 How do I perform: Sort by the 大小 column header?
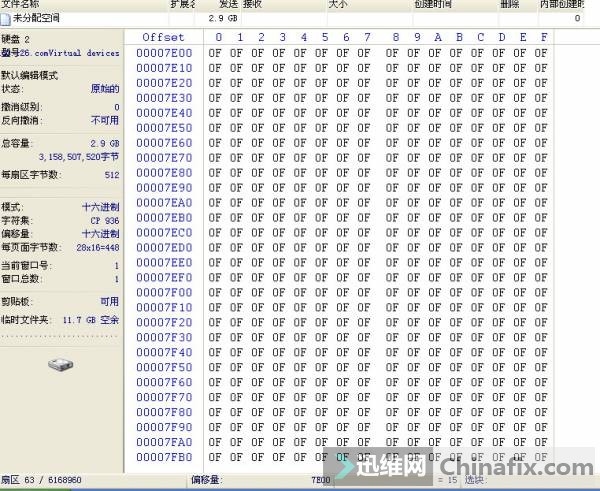point(338,4)
